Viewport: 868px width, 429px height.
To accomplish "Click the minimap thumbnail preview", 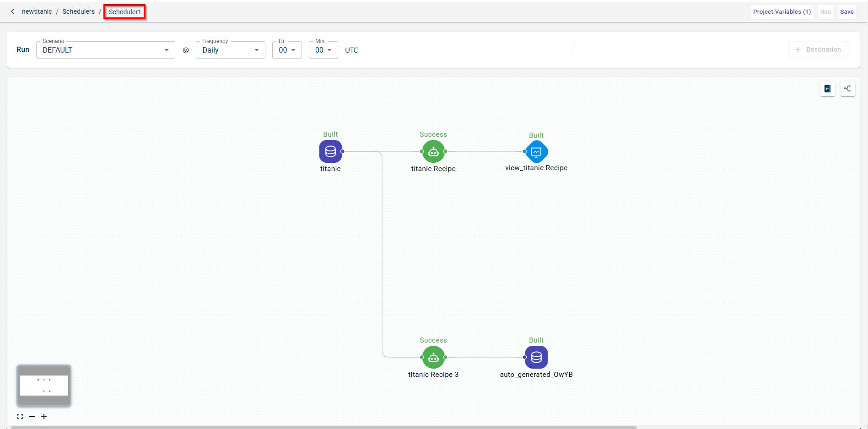I will [44, 386].
